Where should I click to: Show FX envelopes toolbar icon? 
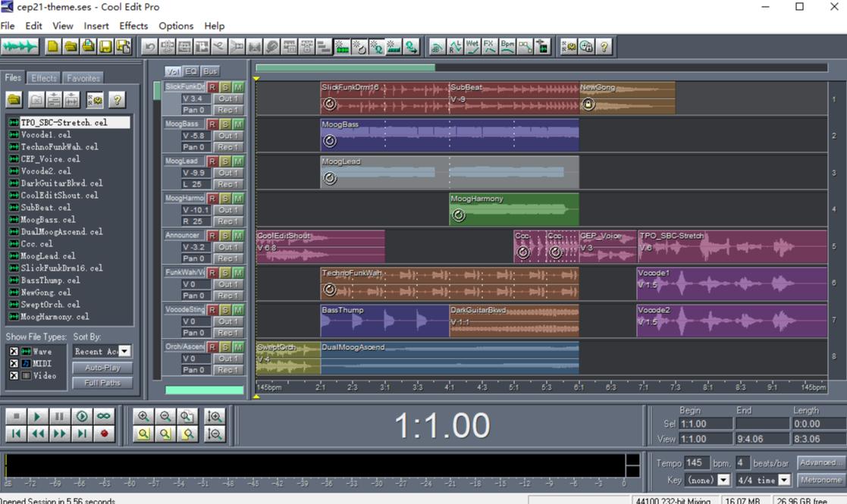click(x=490, y=47)
